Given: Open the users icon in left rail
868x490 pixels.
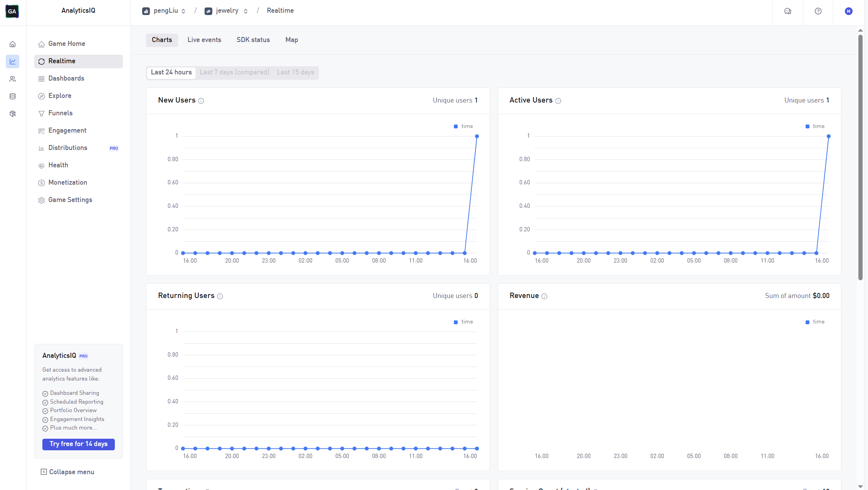Looking at the screenshot, I should (x=13, y=79).
